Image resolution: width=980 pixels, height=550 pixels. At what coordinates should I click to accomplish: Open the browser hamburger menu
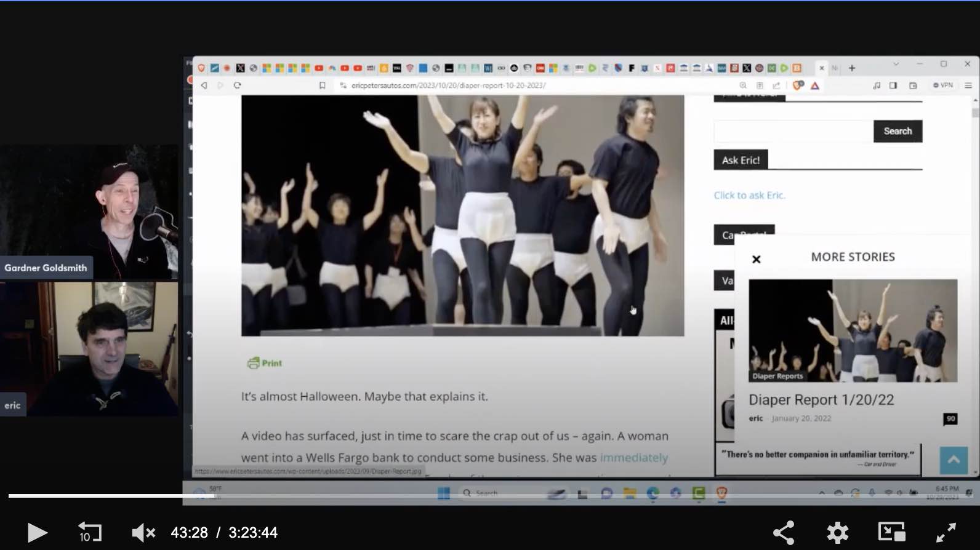(968, 86)
